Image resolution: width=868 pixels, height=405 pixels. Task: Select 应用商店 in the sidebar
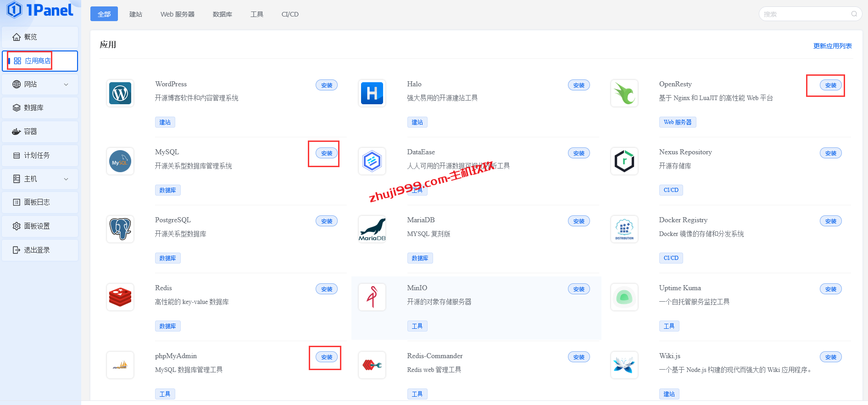tap(40, 61)
